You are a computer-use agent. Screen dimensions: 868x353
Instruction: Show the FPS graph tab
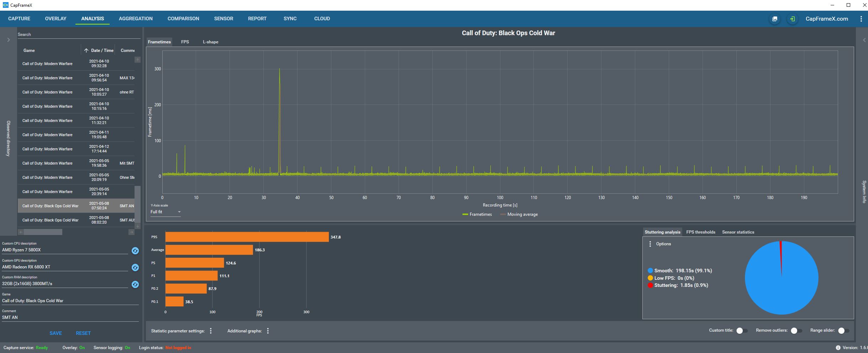tap(185, 42)
